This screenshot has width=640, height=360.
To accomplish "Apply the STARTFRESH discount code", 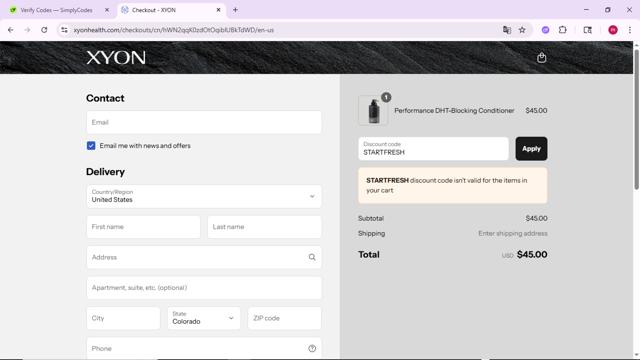I will click(x=531, y=149).
